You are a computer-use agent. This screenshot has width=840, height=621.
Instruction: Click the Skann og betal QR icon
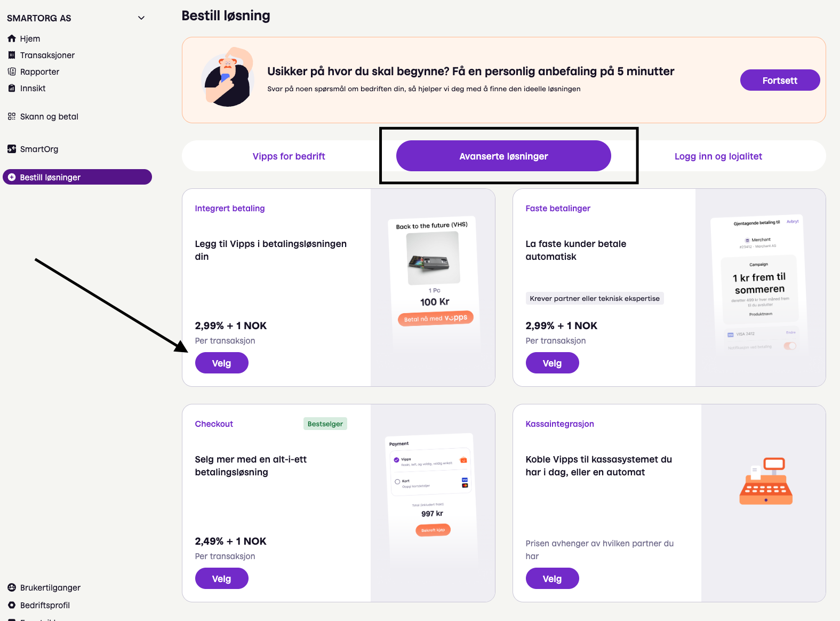pyautogui.click(x=12, y=116)
